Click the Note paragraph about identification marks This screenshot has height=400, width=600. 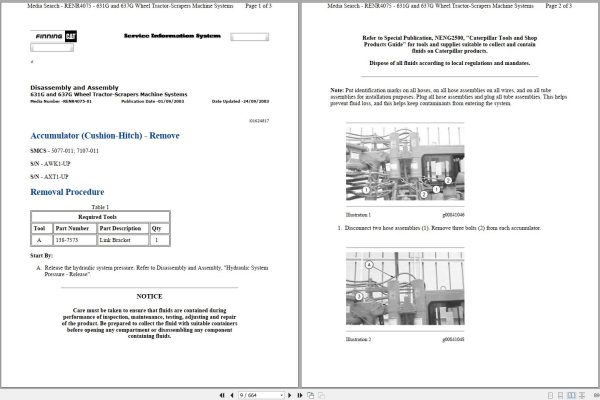click(448, 97)
